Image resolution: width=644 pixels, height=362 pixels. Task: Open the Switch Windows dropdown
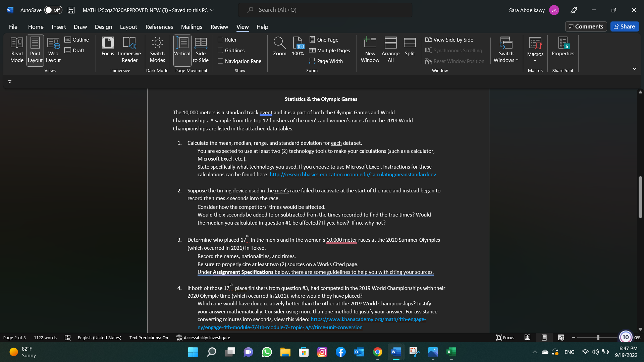click(x=506, y=50)
